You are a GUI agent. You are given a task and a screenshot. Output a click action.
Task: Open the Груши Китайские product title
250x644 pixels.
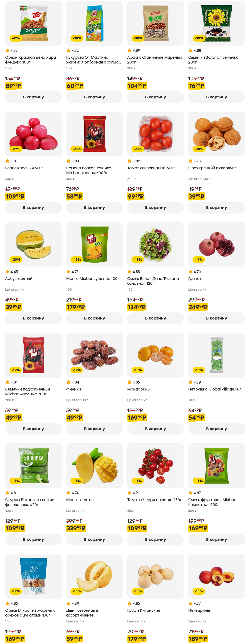pos(143,610)
